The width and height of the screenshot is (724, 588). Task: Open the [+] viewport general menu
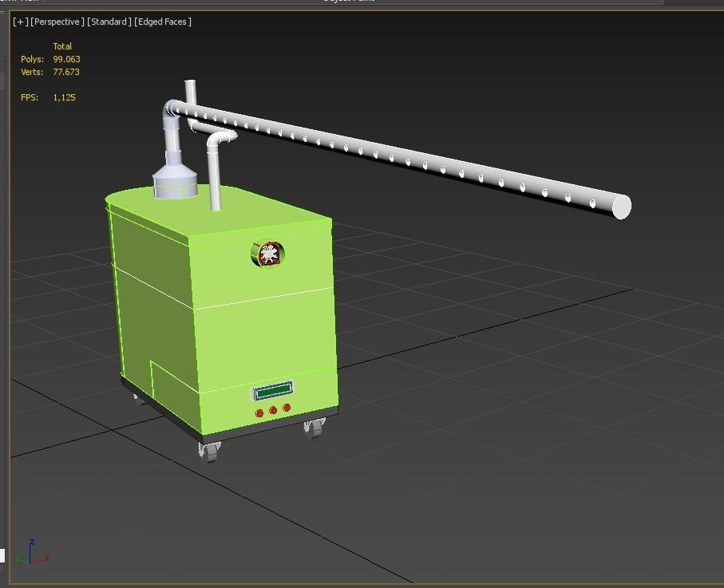coord(20,22)
